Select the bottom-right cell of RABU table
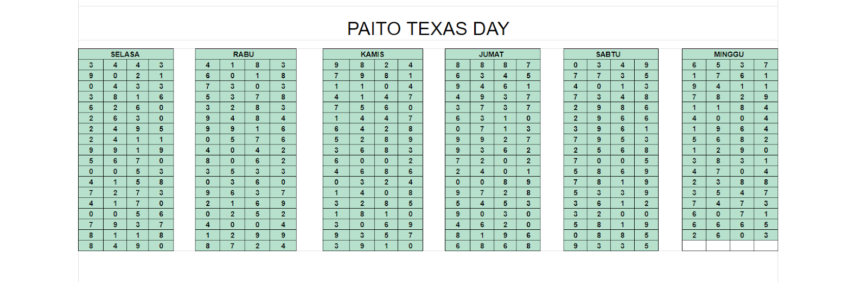The height and width of the screenshot is (282, 868). pyautogui.click(x=283, y=246)
